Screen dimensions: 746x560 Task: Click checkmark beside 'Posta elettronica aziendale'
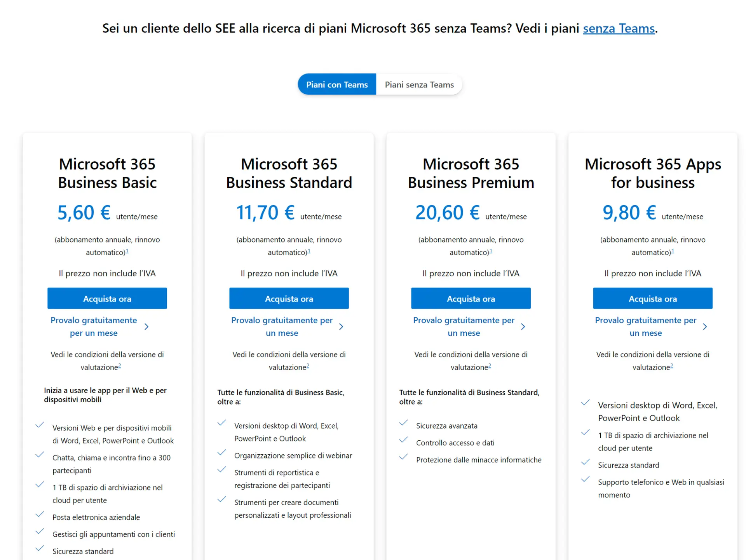[40, 515]
